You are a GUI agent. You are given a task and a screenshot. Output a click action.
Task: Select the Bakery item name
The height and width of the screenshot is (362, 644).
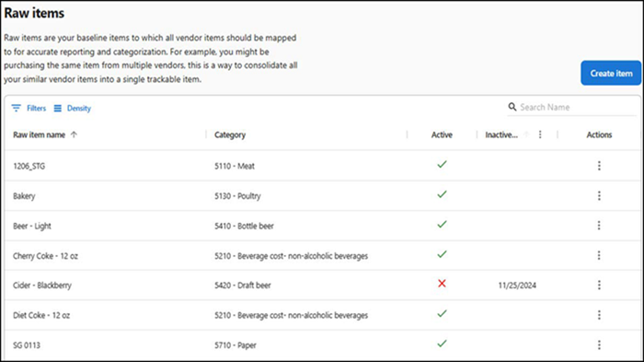[x=24, y=196]
